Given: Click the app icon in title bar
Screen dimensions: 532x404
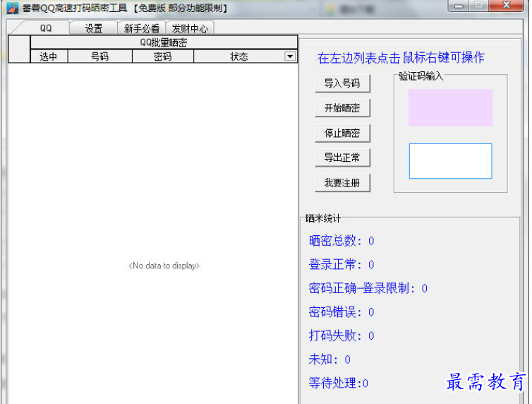Looking at the screenshot, I should pyautogui.click(x=13, y=8).
